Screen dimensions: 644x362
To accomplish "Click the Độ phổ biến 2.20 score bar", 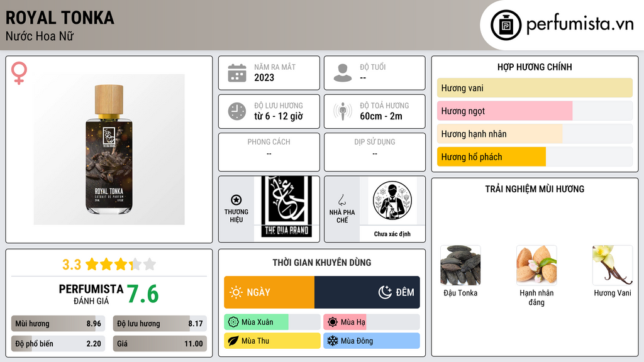I will 58,344.
